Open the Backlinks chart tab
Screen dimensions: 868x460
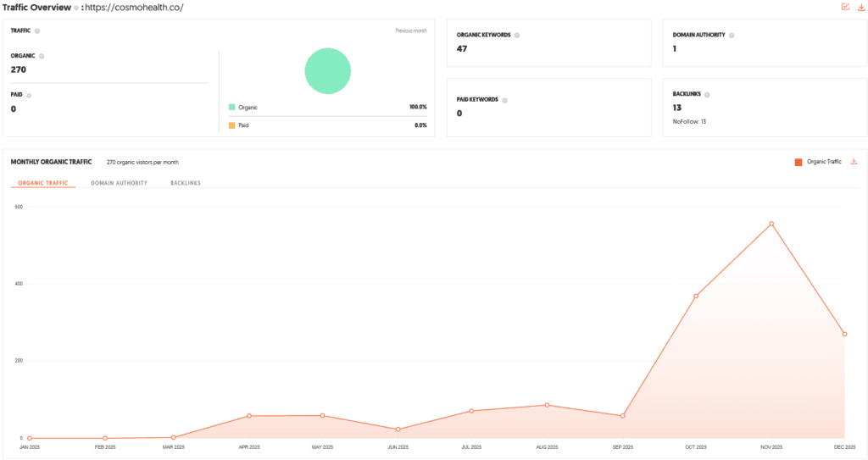pyautogui.click(x=185, y=183)
